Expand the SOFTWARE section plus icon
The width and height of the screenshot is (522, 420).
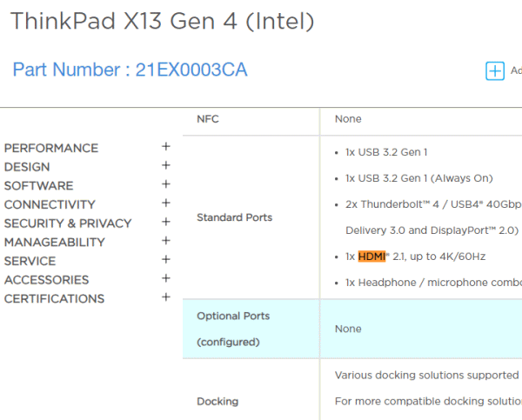pyautogui.click(x=166, y=184)
